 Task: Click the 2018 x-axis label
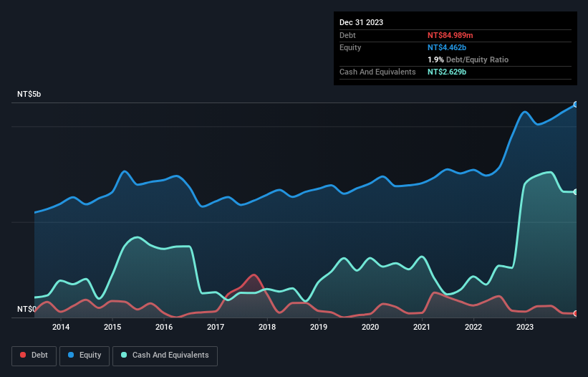tap(267, 327)
